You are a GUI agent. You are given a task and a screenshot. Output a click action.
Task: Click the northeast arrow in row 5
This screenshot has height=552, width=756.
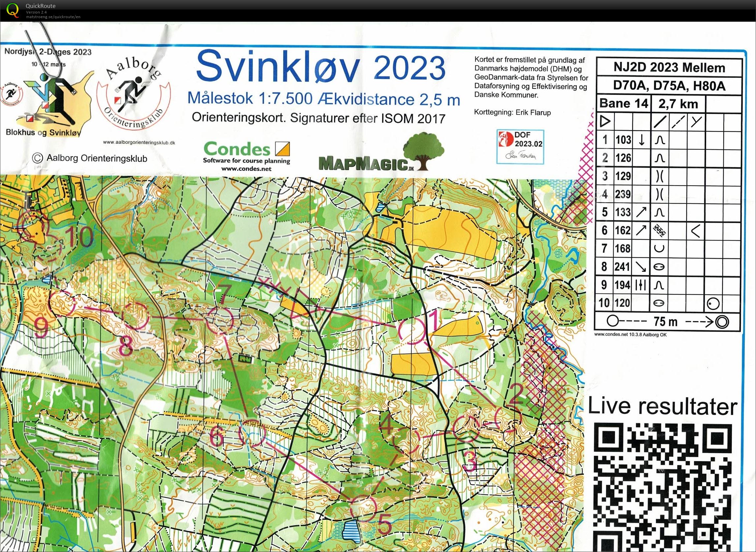642,212
